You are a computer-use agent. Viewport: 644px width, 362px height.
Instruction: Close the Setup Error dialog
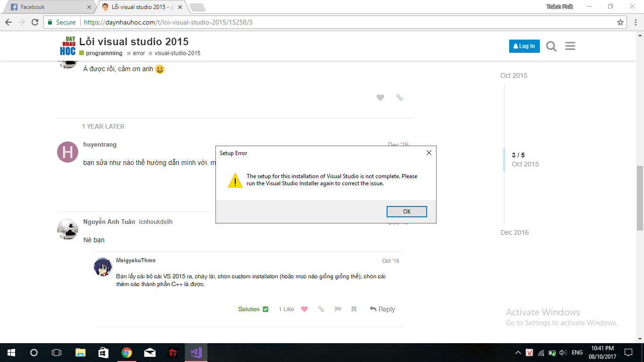[429, 153]
